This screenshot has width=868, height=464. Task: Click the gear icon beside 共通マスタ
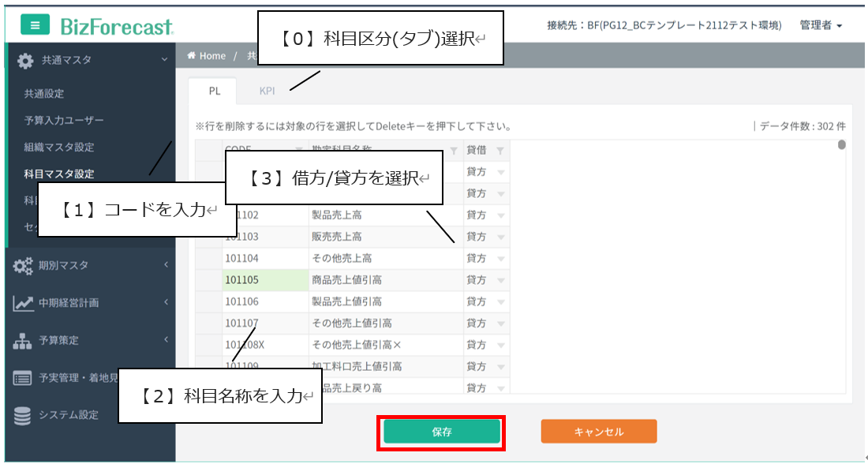click(x=25, y=60)
